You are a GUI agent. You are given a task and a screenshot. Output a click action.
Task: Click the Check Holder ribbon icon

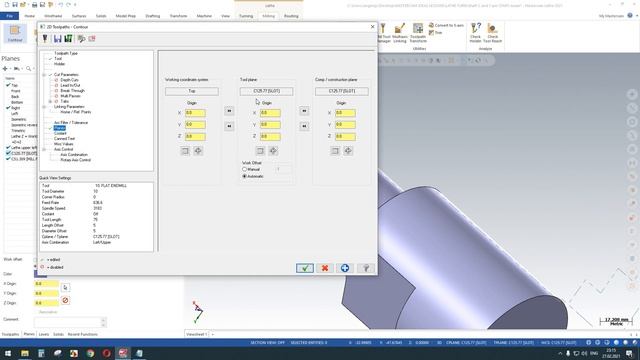(x=476, y=33)
